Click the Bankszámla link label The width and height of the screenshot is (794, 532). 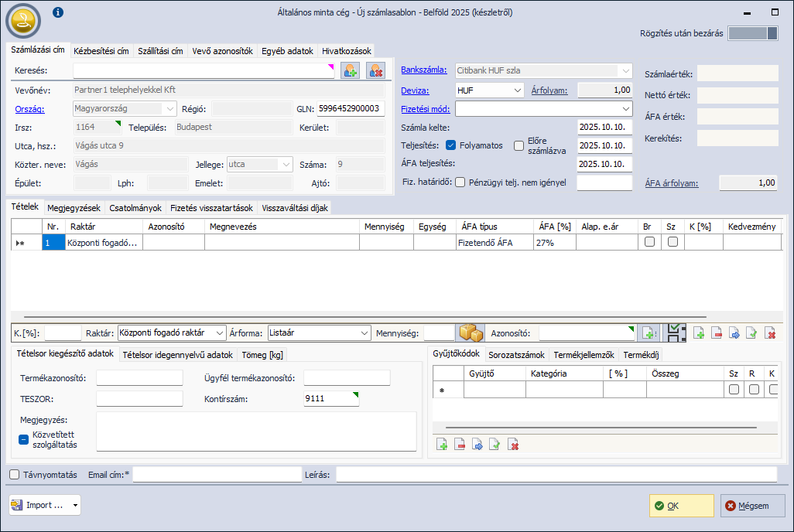(424, 70)
